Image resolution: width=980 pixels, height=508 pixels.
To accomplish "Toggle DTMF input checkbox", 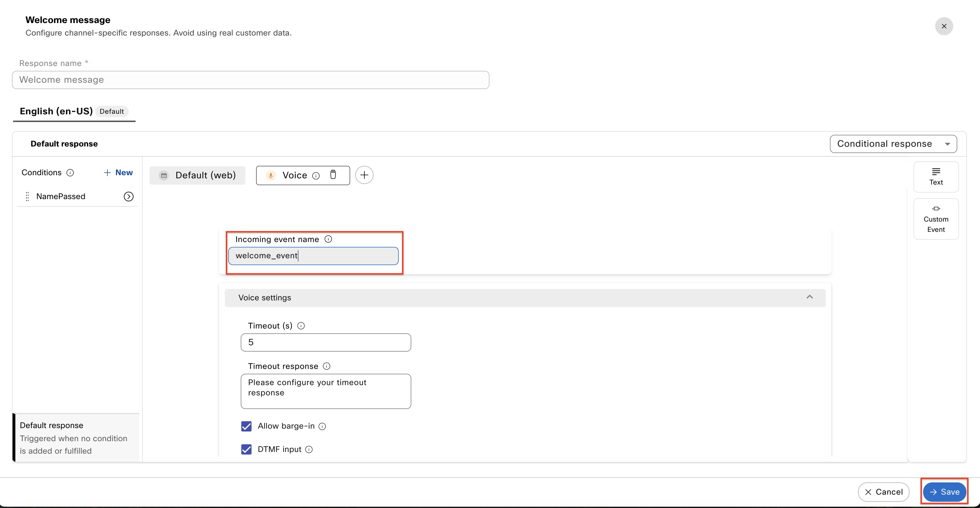I will pos(246,449).
